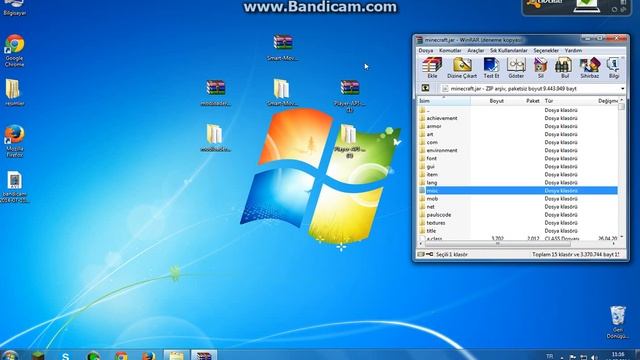
Task: Click the WinRAR taskbar button
Action: pos(204,355)
